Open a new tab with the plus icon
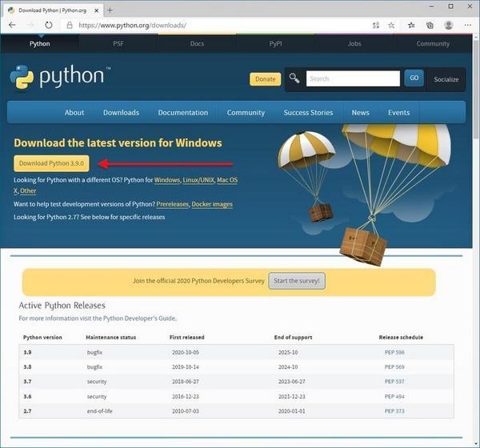This screenshot has height=448, width=480. [x=110, y=10]
